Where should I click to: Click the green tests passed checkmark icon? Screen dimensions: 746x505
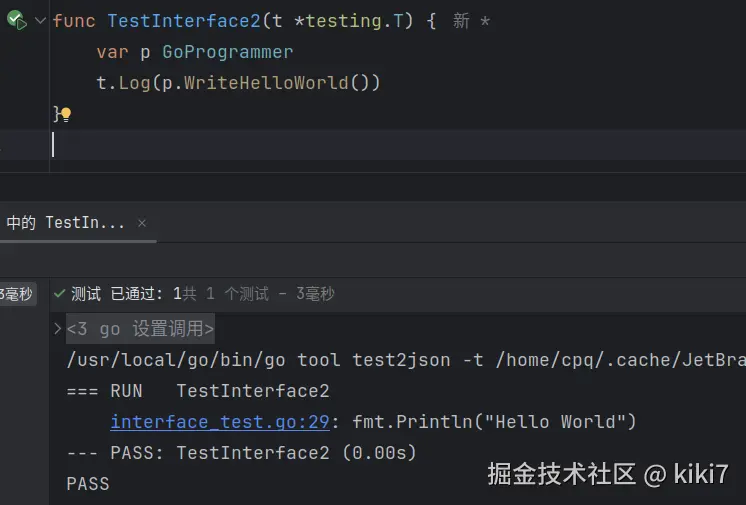(x=59, y=294)
